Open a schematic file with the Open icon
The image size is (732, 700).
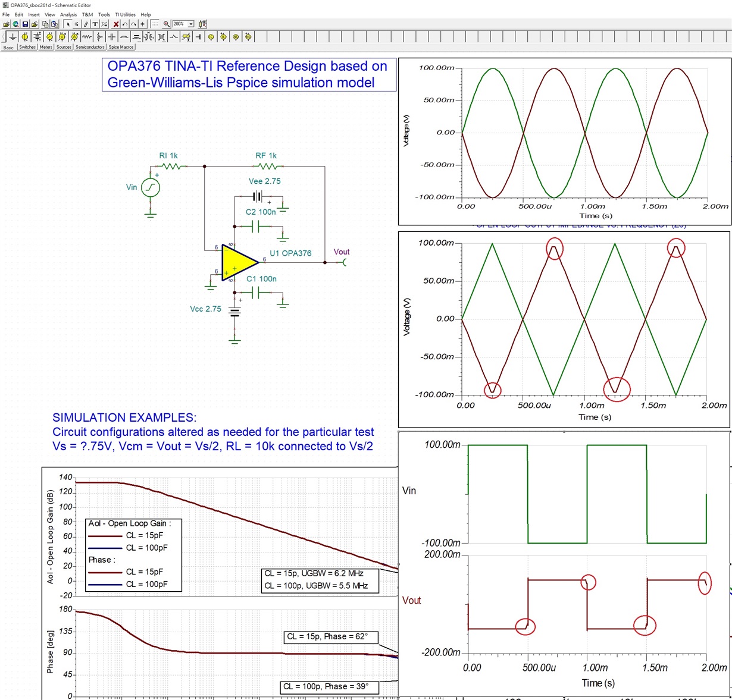[7, 24]
